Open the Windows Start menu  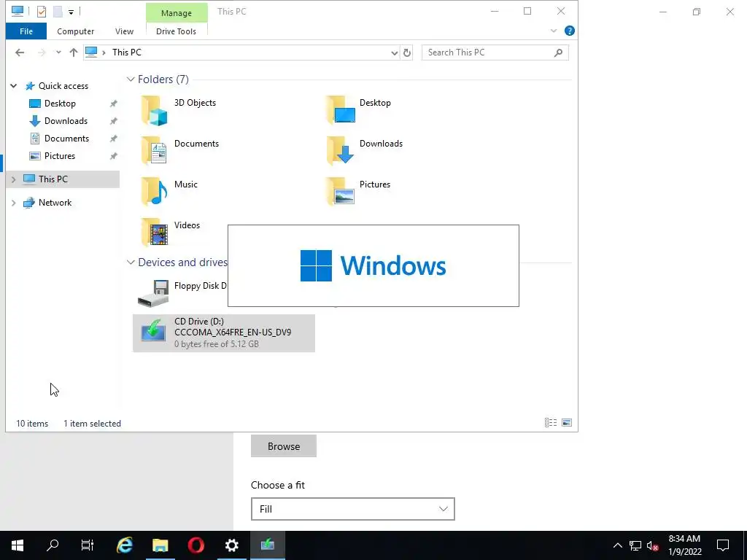coord(18,545)
